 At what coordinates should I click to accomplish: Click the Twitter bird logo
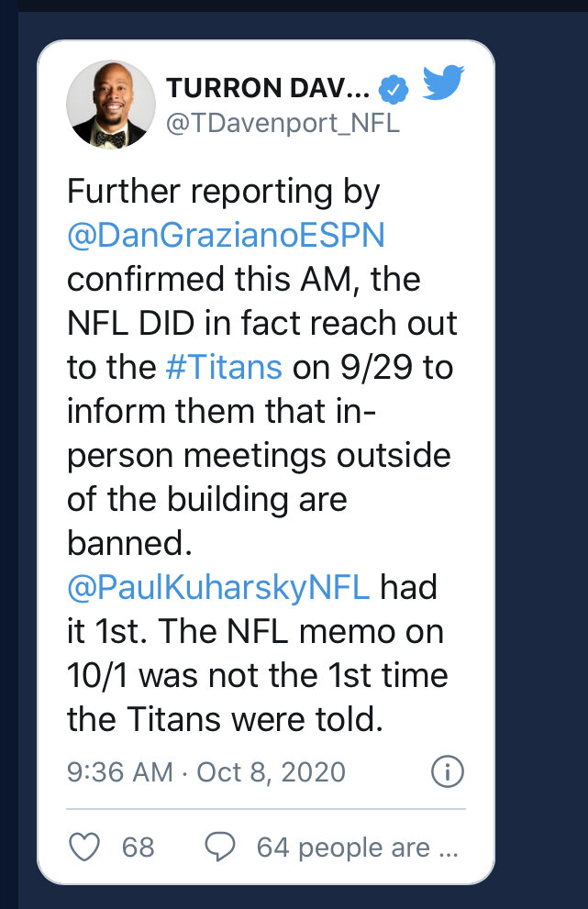coord(443,83)
